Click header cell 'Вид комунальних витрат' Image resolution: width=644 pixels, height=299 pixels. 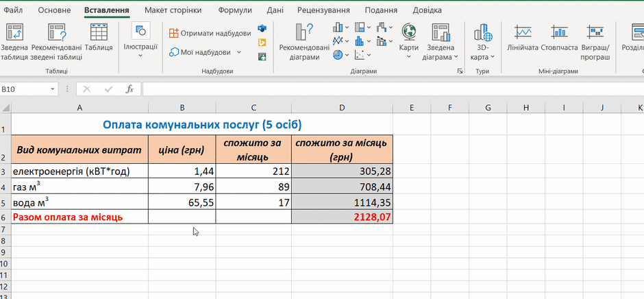79,149
